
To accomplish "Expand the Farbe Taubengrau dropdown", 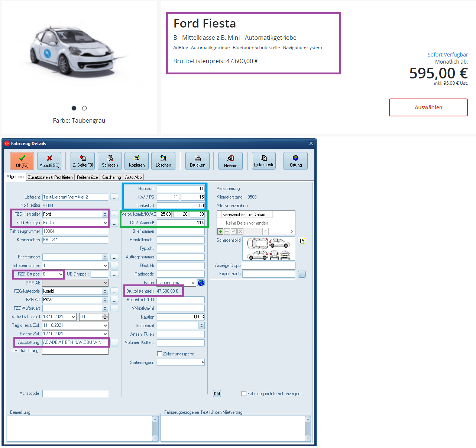I will pos(193,283).
